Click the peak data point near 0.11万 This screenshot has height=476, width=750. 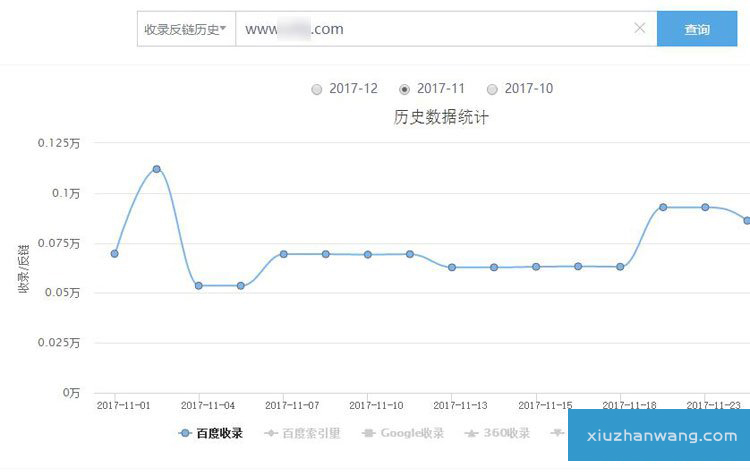[x=156, y=169]
